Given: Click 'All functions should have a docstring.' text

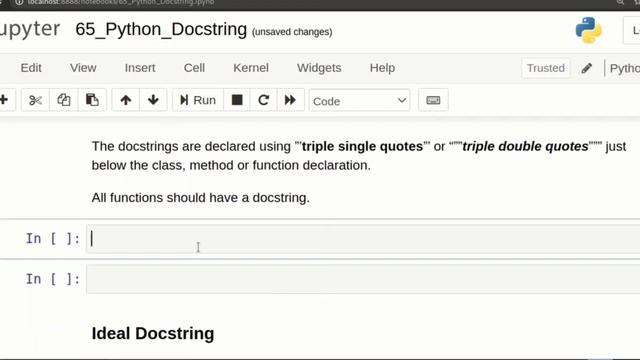Looking at the screenshot, I should pyautogui.click(x=201, y=198).
